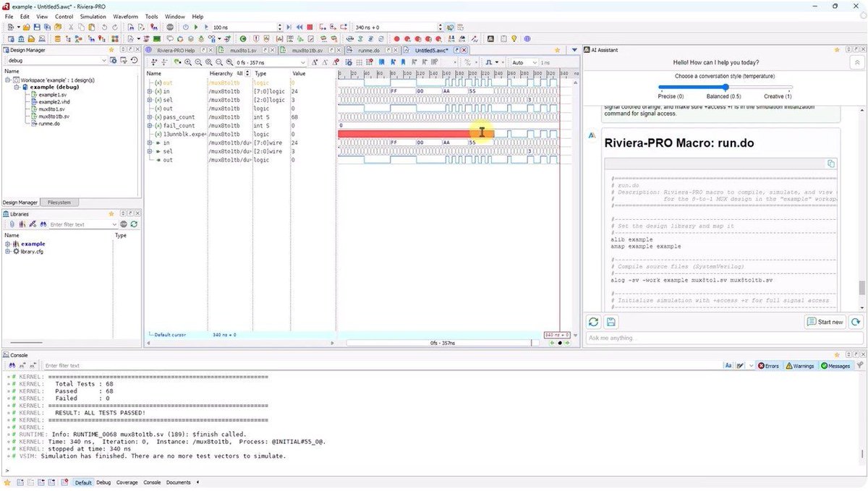Click the Design Manager history icon
The width and height of the screenshot is (868, 491).
point(134,60)
